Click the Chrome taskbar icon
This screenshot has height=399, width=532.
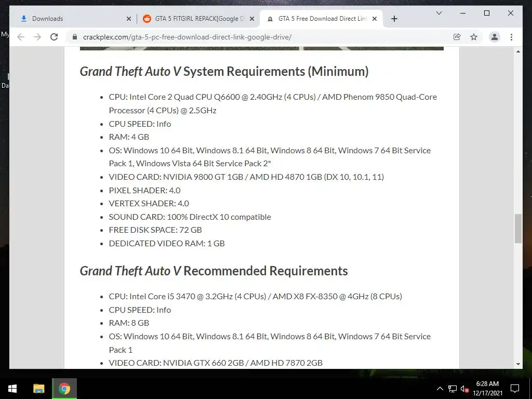click(64, 389)
